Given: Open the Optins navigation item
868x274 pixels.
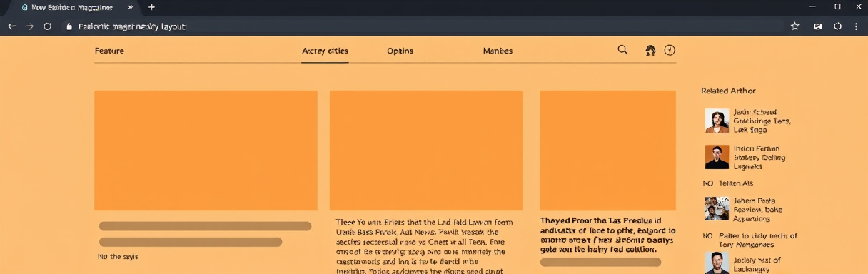Looking at the screenshot, I should pos(400,51).
